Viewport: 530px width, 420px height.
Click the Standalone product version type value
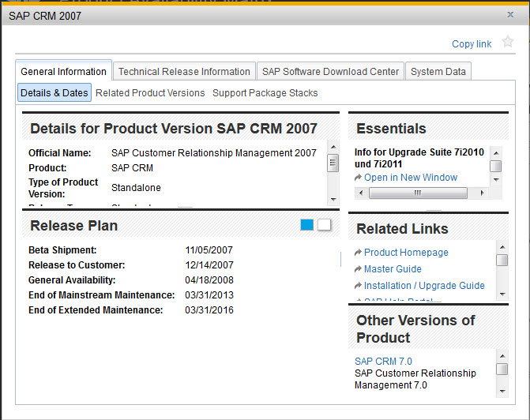[x=136, y=188]
